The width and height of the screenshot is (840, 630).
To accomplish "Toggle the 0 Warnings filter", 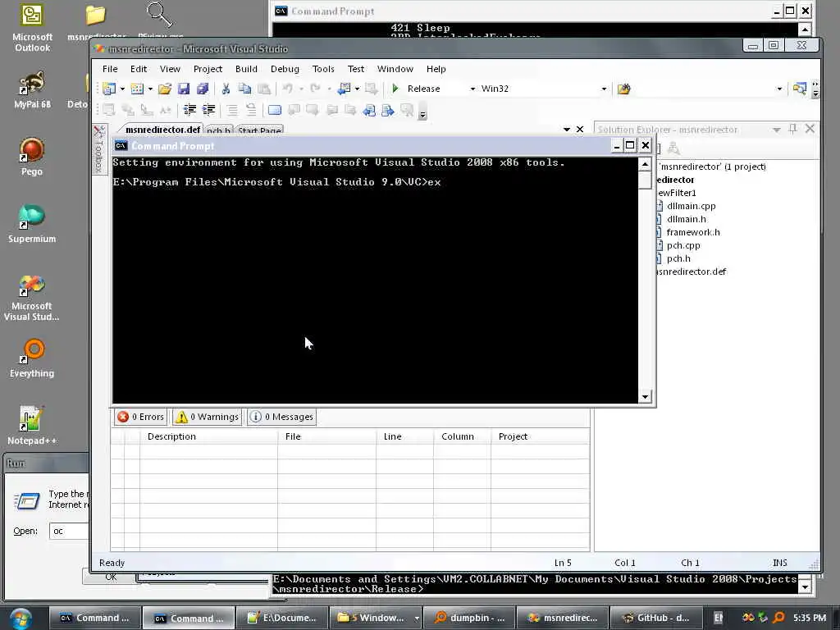I will tap(208, 417).
